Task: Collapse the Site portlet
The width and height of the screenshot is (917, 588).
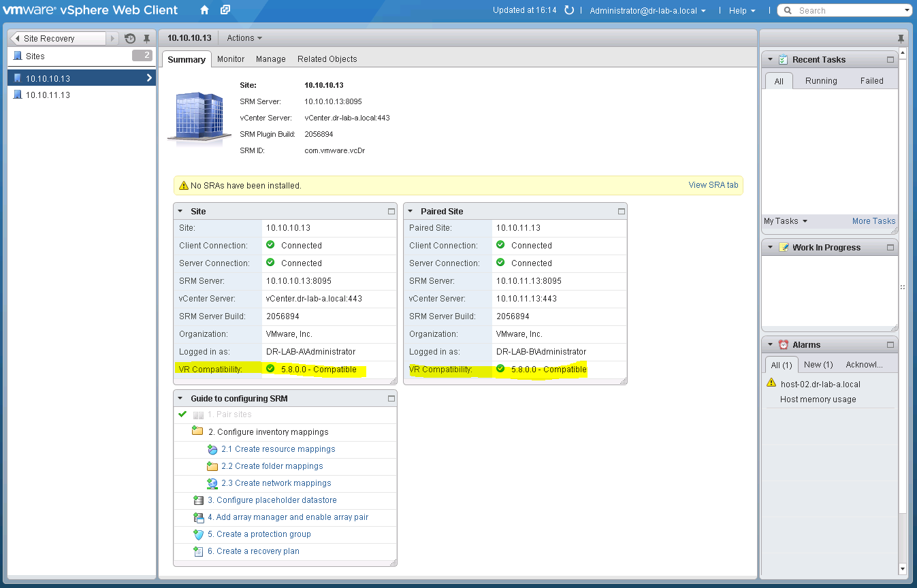Action: (x=180, y=212)
